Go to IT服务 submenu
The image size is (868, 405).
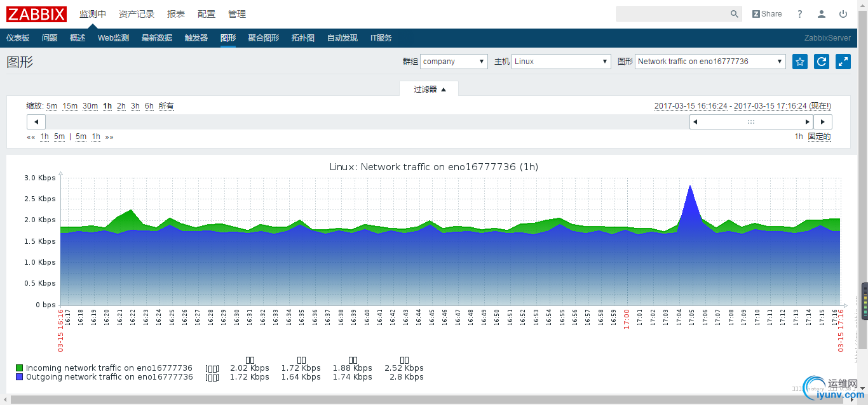[381, 38]
